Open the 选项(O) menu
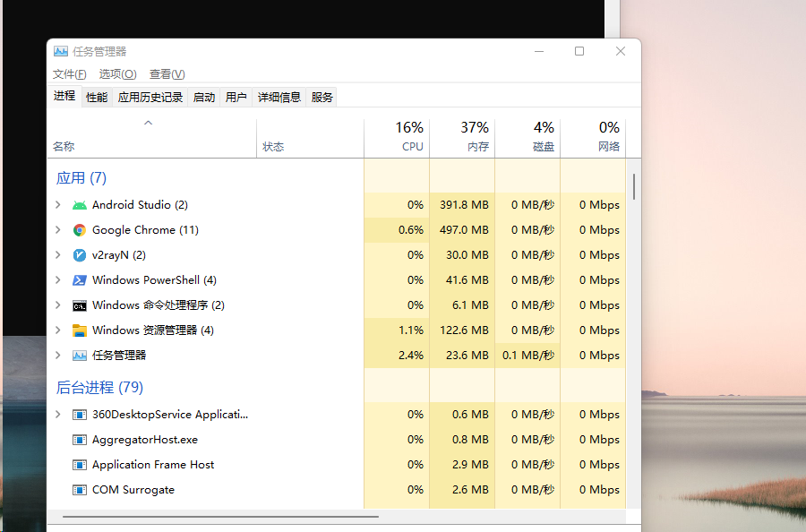The width and height of the screenshot is (806, 532). [x=117, y=74]
